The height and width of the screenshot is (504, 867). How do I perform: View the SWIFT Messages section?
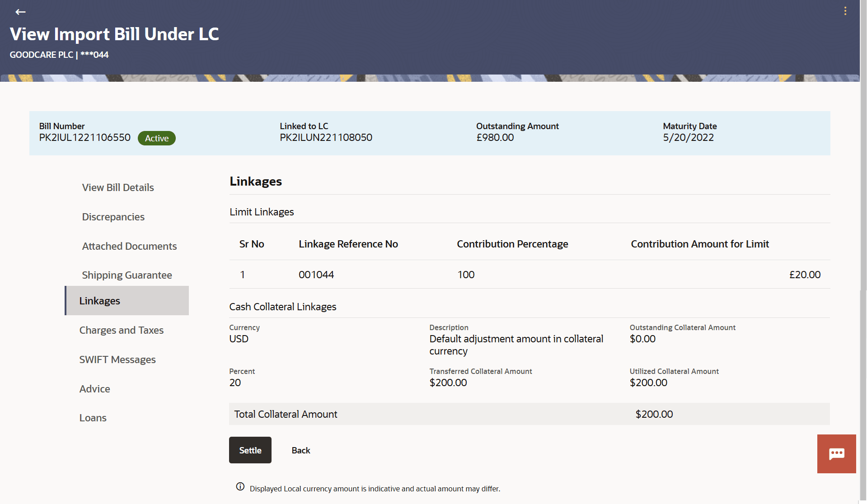(117, 359)
